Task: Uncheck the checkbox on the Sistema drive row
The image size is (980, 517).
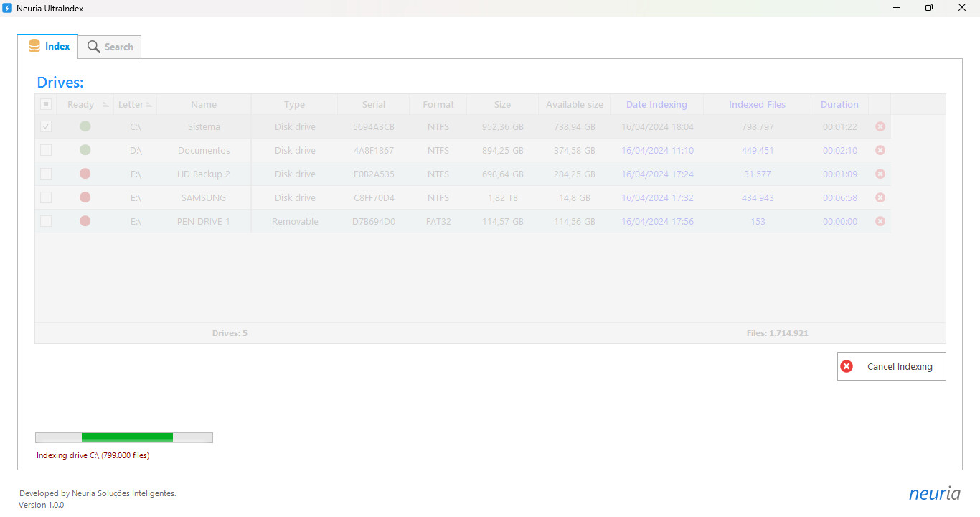Action: coord(46,126)
